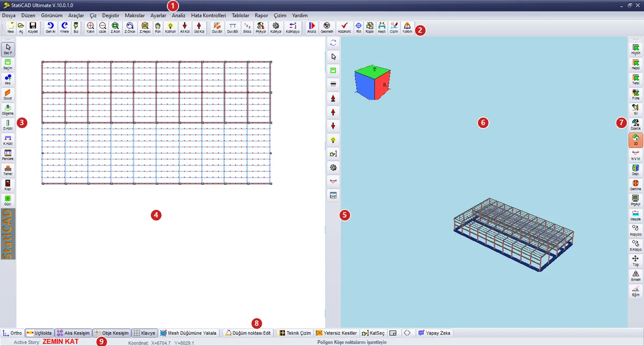Choose the Döşeme slab tool
The width and height of the screenshot is (644, 346).
pos(8,110)
